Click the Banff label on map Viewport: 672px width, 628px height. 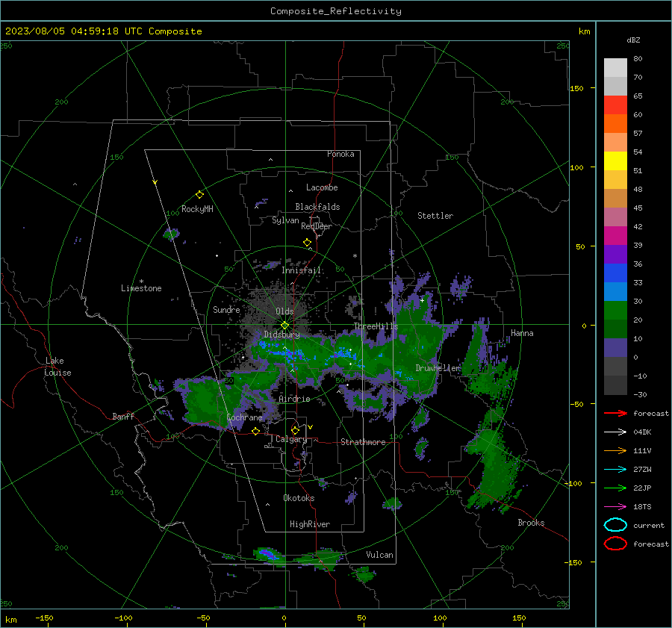click(x=123, y=417)
